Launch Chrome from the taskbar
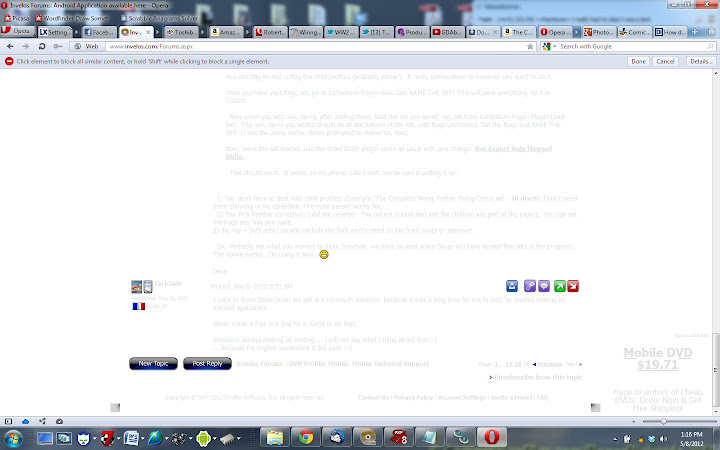The width and height of the screenshot is (720, 450). 305,438
